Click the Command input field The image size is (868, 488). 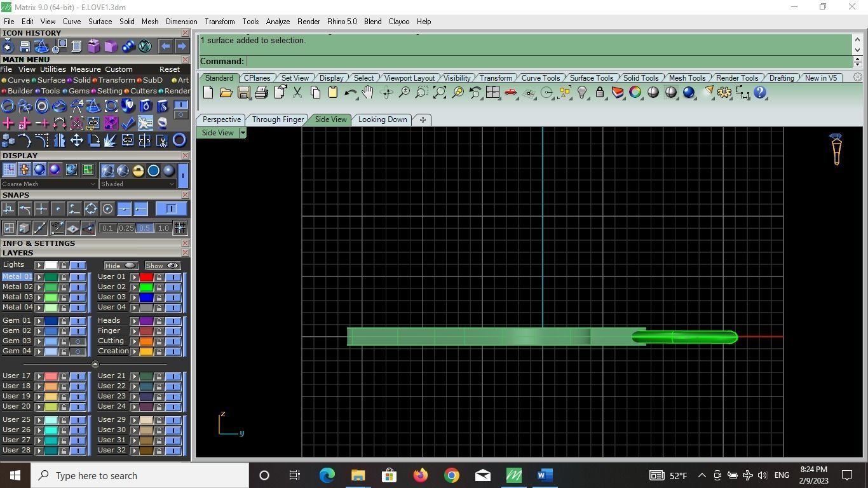(x=549, y=62)
